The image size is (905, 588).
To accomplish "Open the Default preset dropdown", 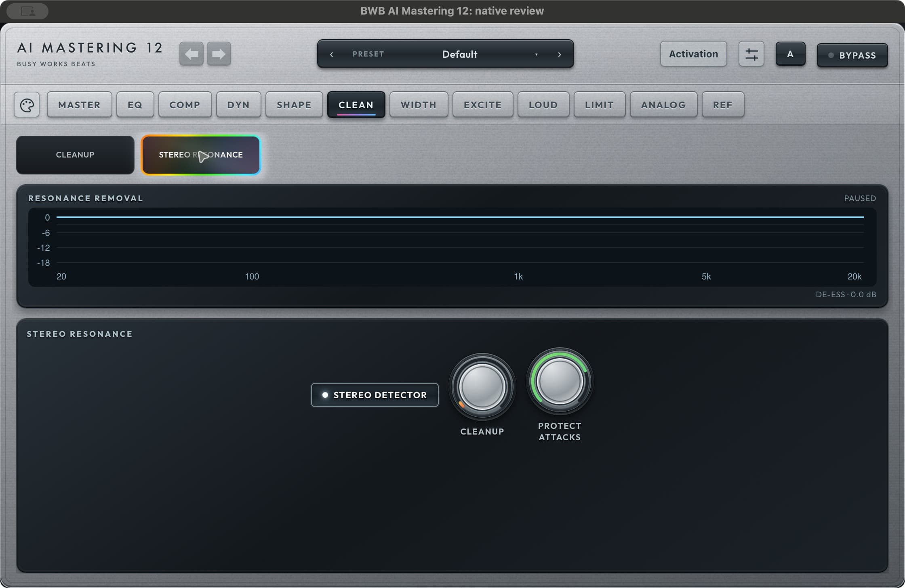I will click(x=459, y=54).
